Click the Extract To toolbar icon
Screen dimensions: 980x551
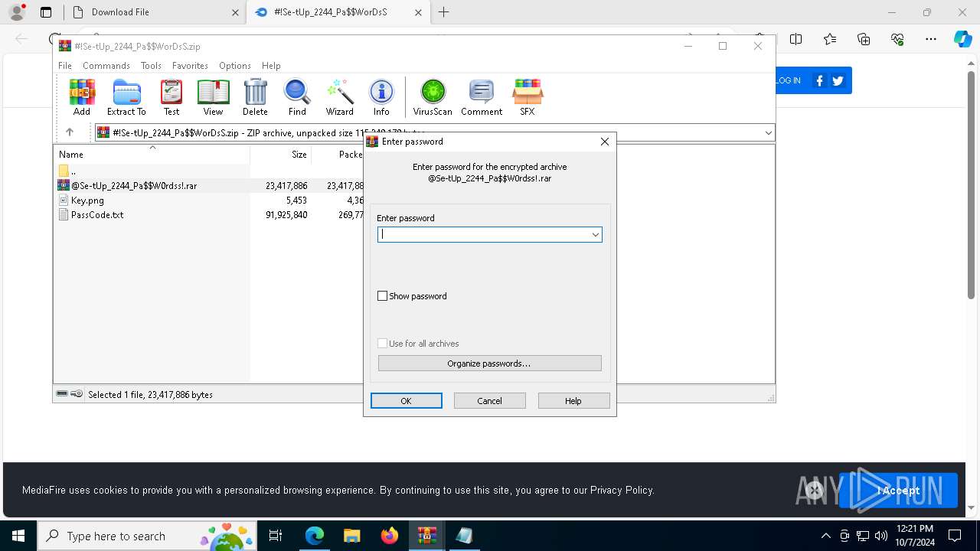[126, 97]
